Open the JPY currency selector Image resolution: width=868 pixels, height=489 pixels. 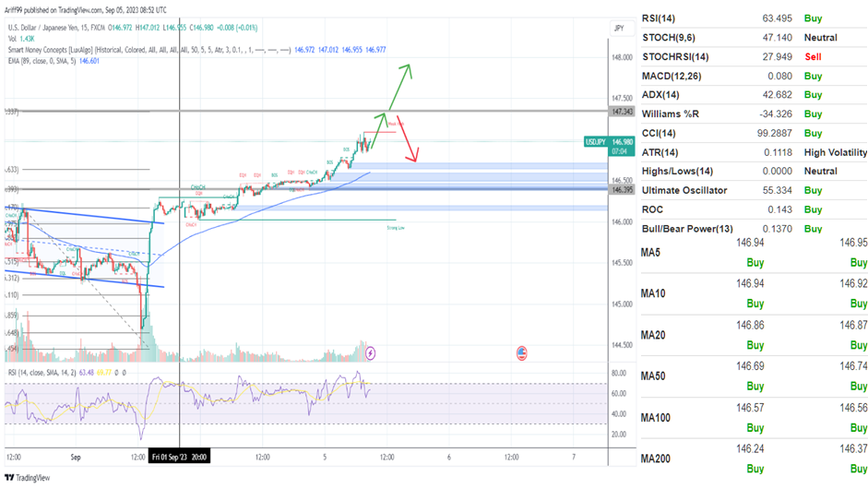(x=618, y=29)
